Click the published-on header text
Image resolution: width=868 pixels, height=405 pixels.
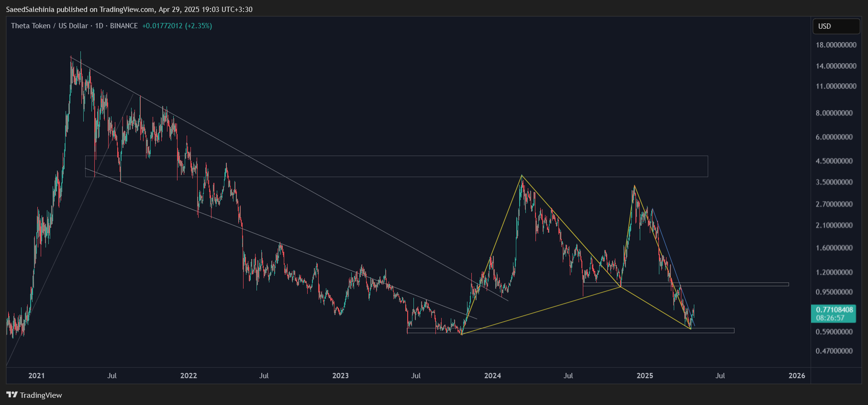(x=129, y=10)
